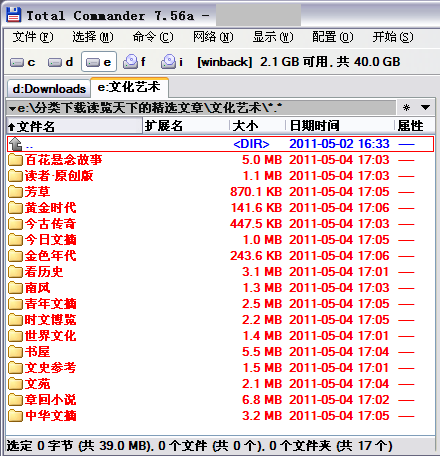Open the 命令(C) menu
The width and height of the screenshot is (440, 456).
153,37
